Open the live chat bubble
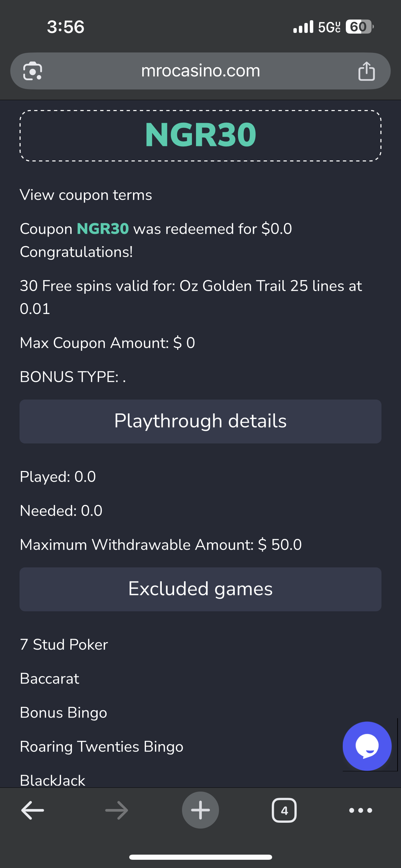Image resolution: width=401 pixels, height=868 pixels. click(367, 746)
